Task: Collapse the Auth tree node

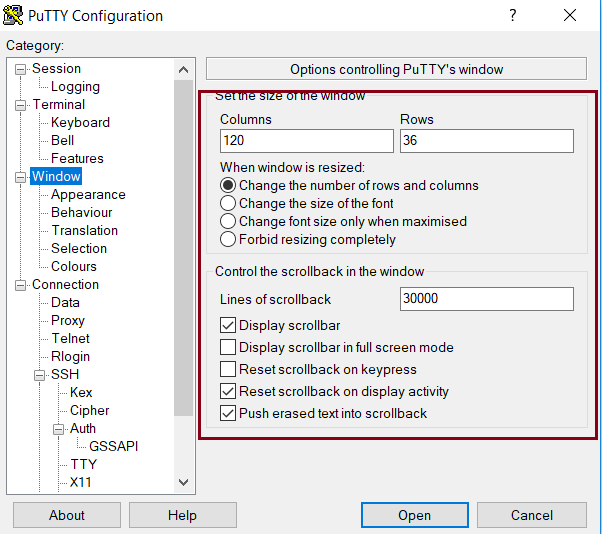Action: (x=58, y=429)
